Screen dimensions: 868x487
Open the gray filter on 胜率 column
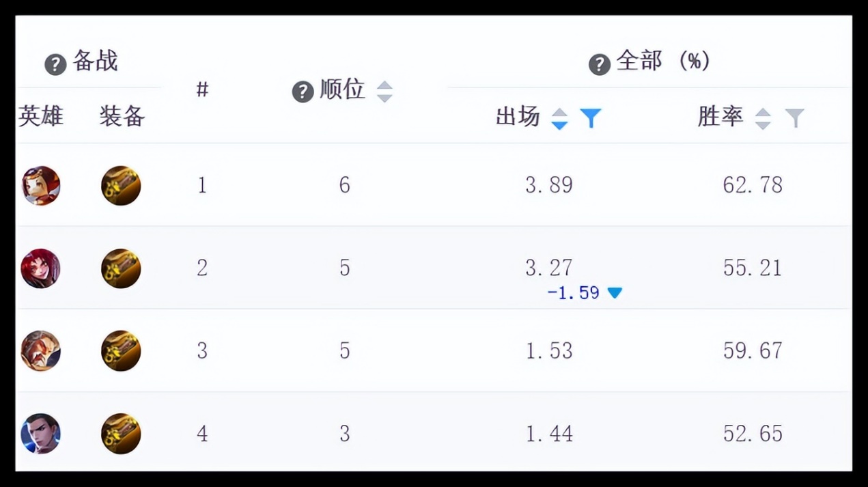794,118
